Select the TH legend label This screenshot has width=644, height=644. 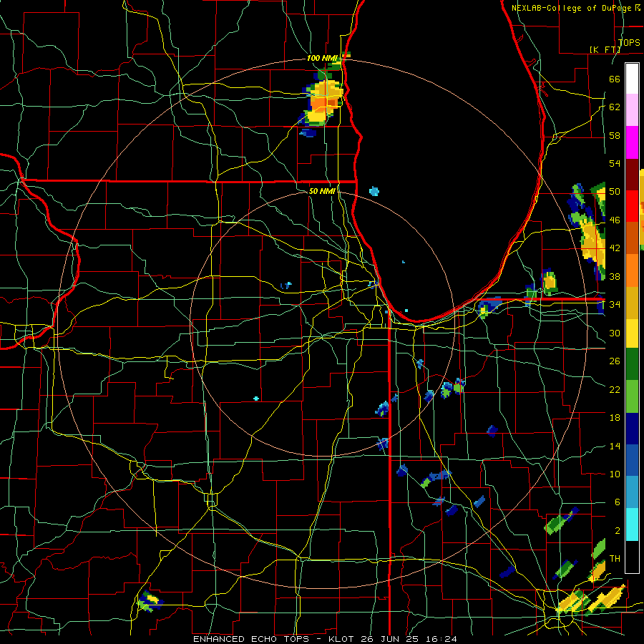(x=615, y=558)
